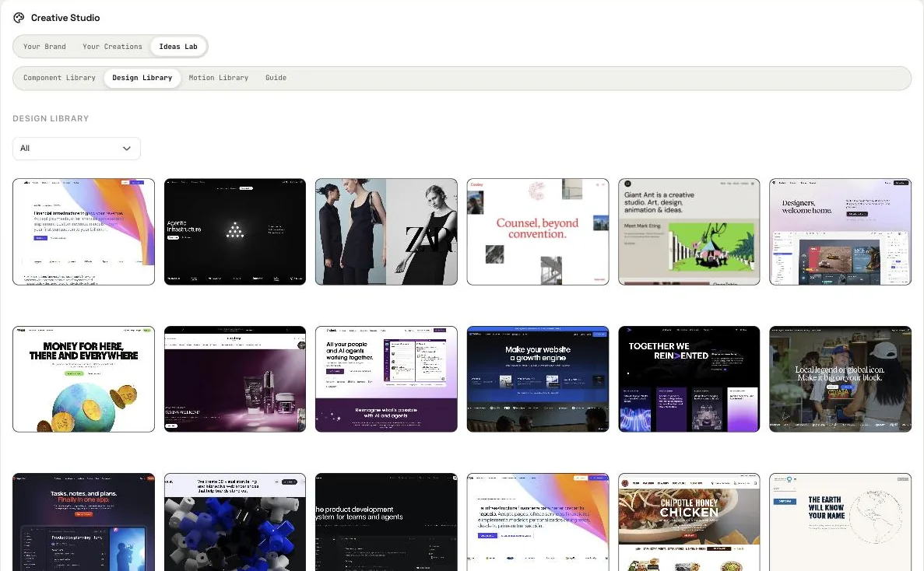The height and width of the screenshot is (571, 924).
Task: Select the 'Make your website a growth engine' thumbnail
Action: [537, 379]
